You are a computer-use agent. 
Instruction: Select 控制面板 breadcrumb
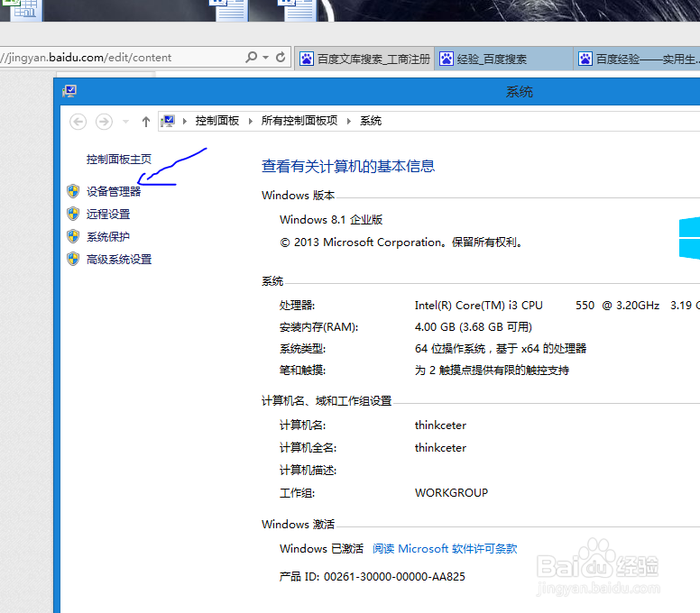(x=217, y=121)
